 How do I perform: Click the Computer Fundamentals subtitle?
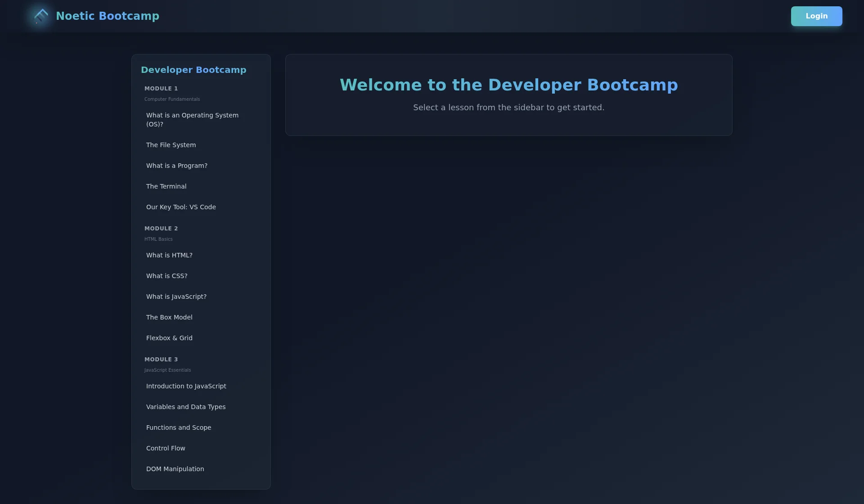172,99
